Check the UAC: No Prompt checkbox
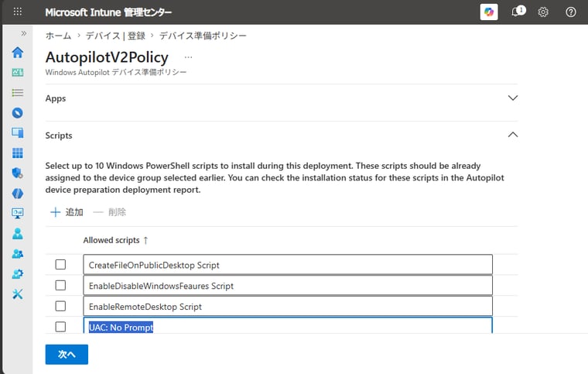This screenshot has width=588, height=374. (x=60, y=327)
